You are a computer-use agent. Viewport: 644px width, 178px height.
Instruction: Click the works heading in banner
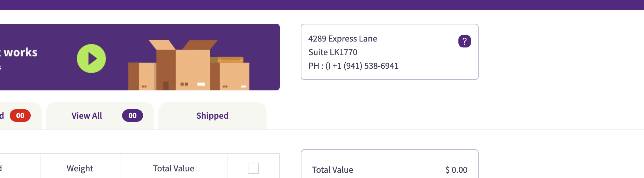coord(20,52)
